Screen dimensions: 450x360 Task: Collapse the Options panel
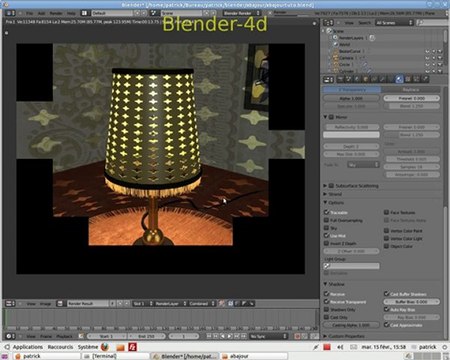click(325, 202)
